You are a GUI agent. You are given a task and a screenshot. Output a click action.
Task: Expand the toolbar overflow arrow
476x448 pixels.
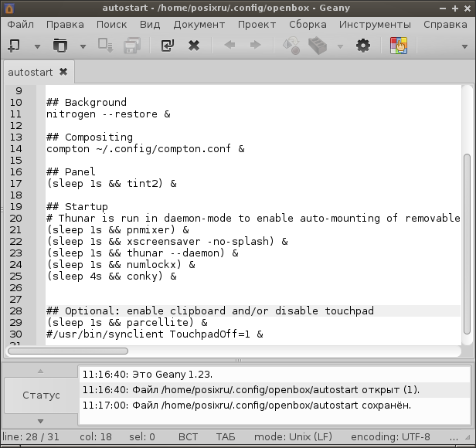coord(464,46)
